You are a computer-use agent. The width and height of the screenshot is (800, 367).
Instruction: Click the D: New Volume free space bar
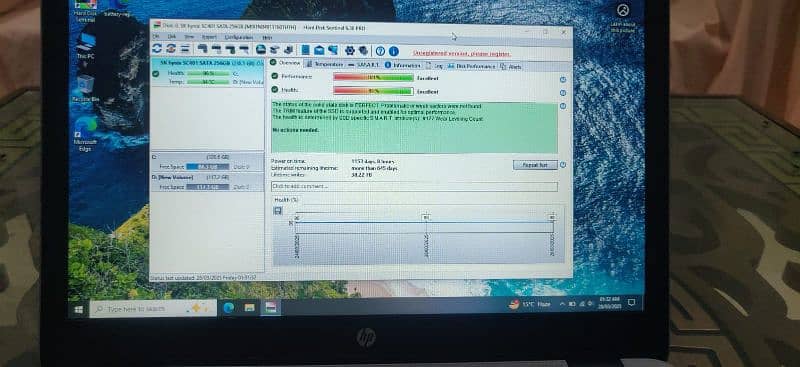point(208,187)
